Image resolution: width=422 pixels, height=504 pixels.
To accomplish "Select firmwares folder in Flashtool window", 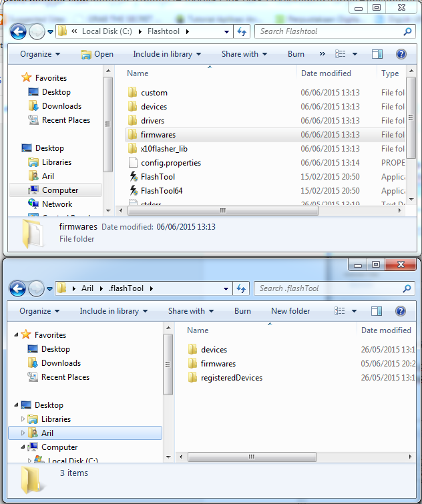I will (x=265, y=135).
